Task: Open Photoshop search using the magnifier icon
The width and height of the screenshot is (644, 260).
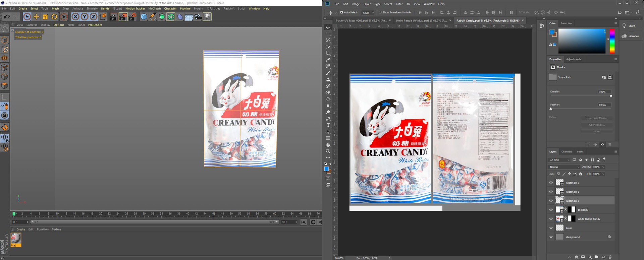Action: click(x=620, y=12)
